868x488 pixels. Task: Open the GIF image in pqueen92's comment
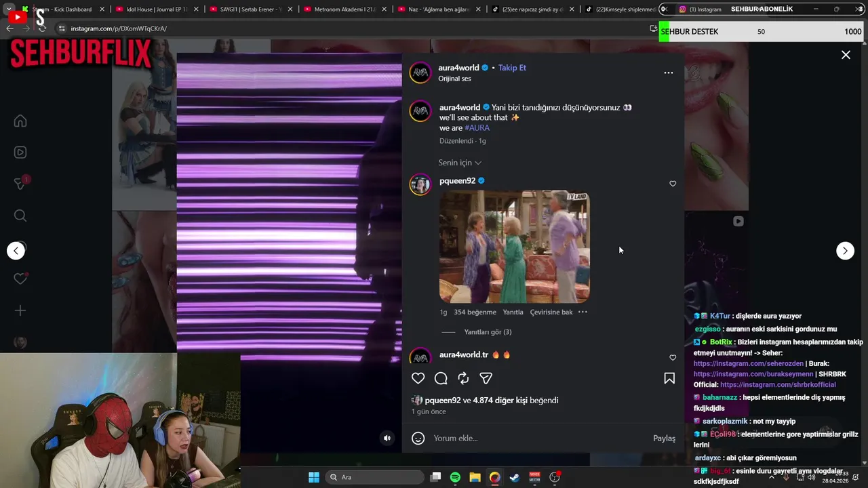click(514, 247)
